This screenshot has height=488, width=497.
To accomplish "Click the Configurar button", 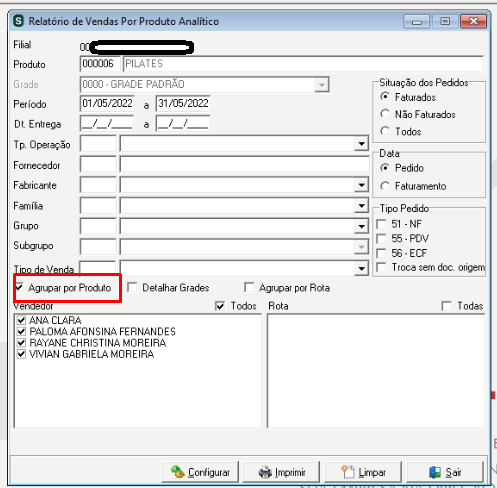I will coord(200,472).
